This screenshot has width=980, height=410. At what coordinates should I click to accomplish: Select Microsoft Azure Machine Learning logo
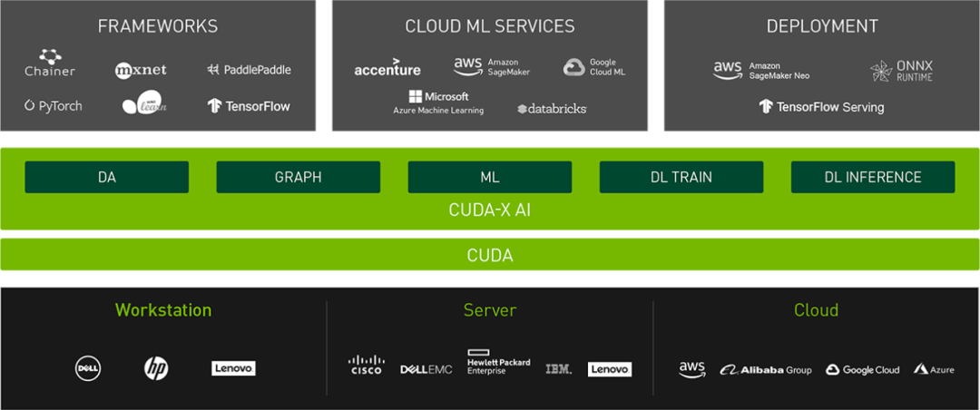coord(438,103)
